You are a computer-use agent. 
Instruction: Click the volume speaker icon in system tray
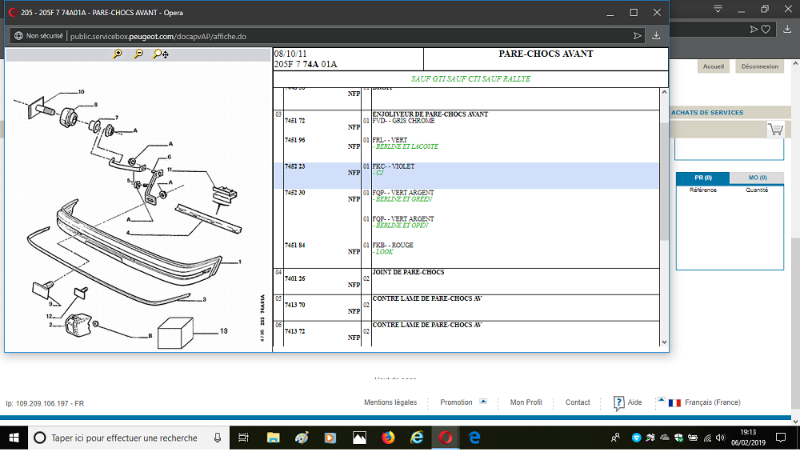(x=720, y=438)
